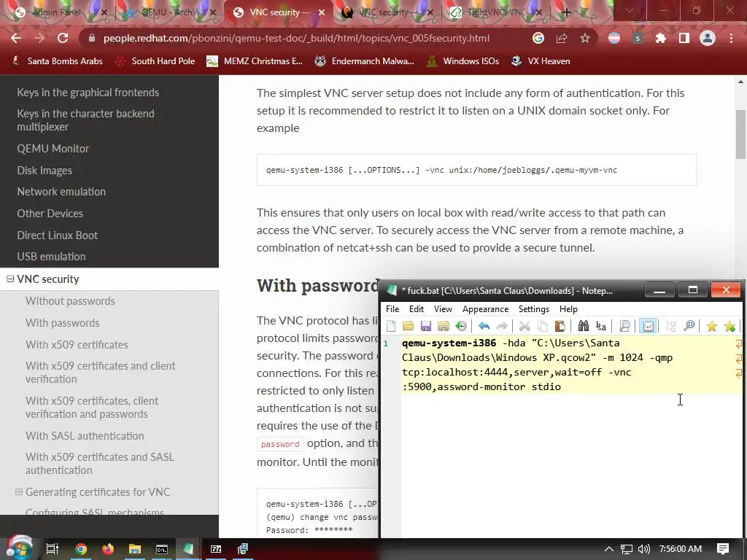Open the volume control in the tray
Screen dimensions: 747x560
point(643,549)
